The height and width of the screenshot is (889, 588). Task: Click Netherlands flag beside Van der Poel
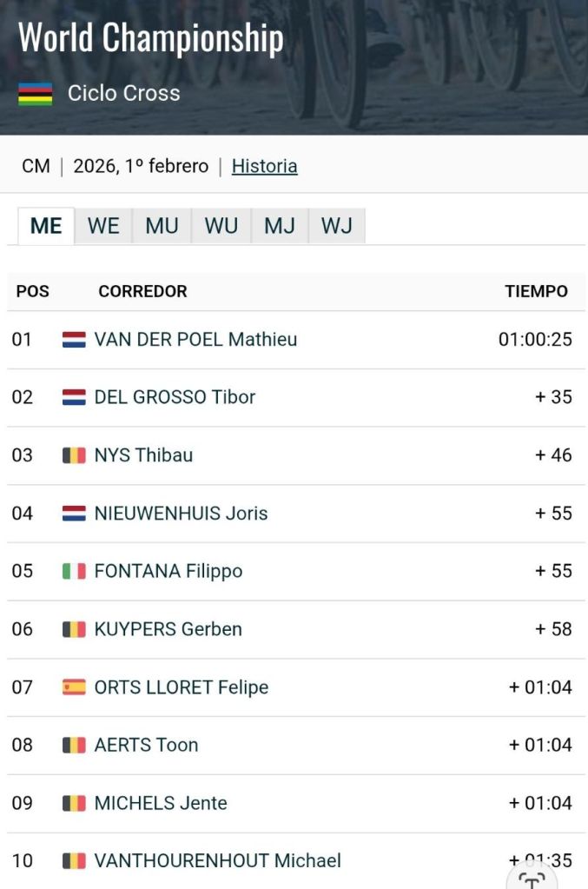pyautogui.click(x=74, y=340)
